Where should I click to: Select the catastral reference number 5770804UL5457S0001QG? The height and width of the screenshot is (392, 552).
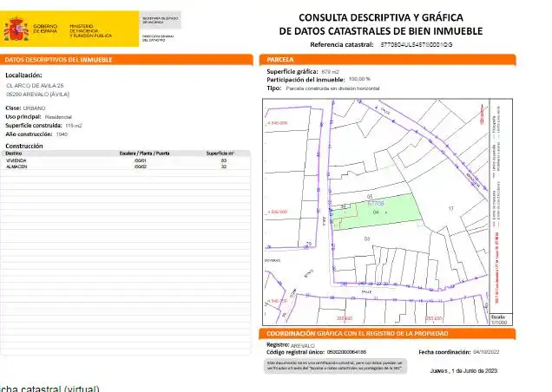pos(417,45)
